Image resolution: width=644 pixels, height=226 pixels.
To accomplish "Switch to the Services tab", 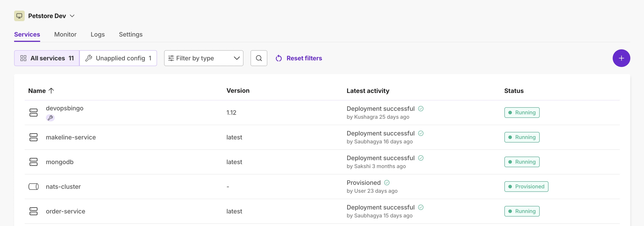I will pos(27,34).
